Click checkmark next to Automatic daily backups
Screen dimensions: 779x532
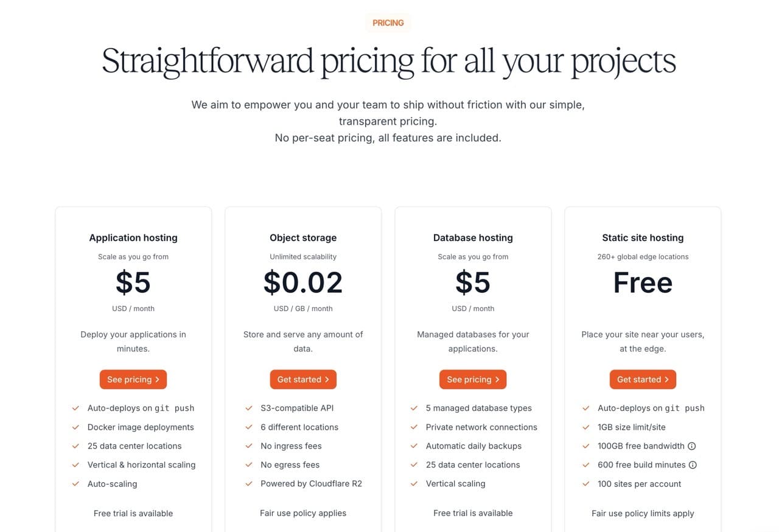point(414,446)
